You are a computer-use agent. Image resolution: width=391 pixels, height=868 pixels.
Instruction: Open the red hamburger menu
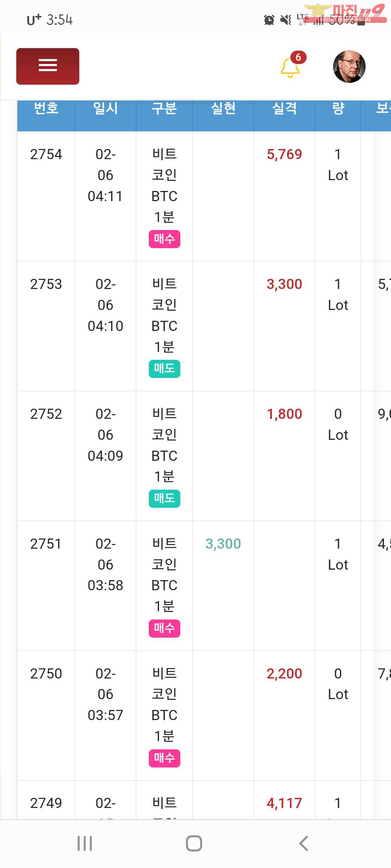pos(48,66)
